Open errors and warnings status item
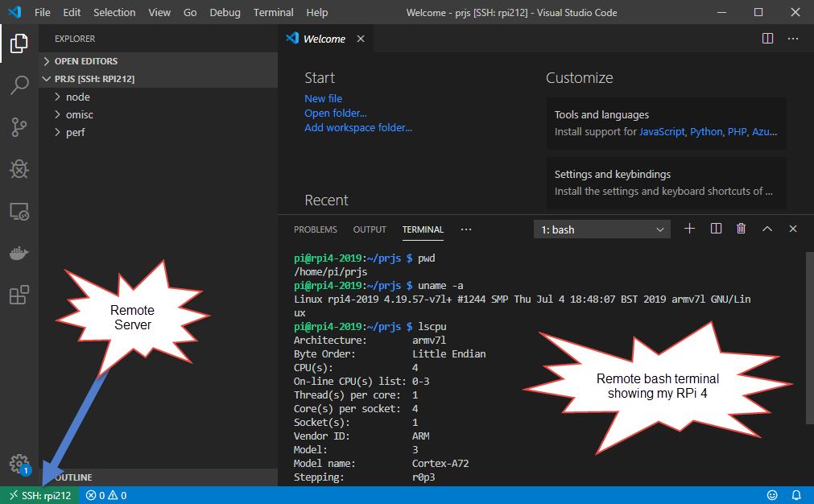The image size is (814, 504). [106, 496]
